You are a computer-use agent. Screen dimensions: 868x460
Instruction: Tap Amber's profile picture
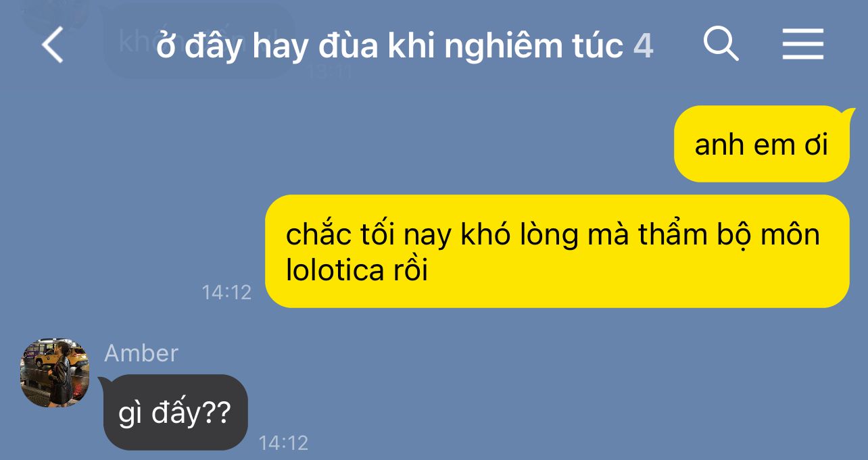tap(55, 373)
